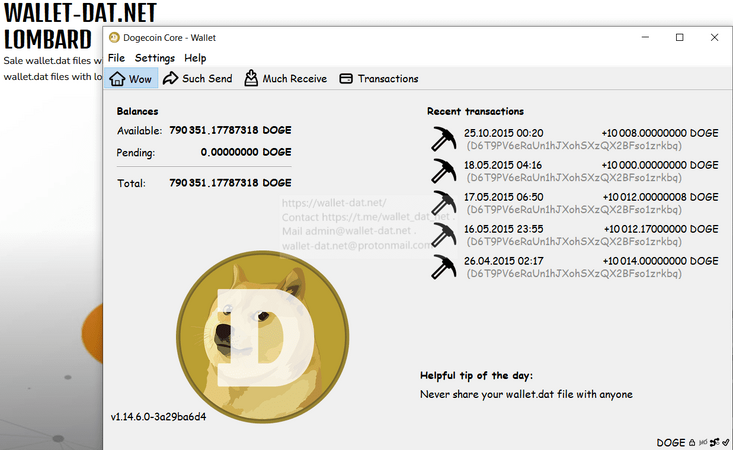
Task: Click the pickaxe icon for 18.05.2015 transaction
Action: point(443,171)
